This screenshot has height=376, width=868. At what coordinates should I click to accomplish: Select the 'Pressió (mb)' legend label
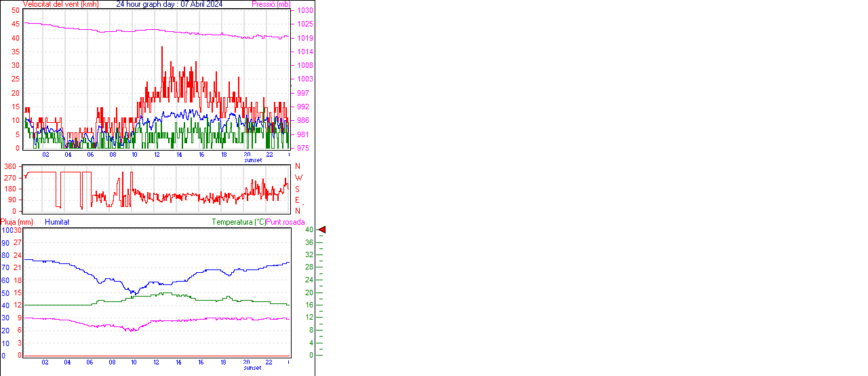pyautogui.click(x=270, y=4)
